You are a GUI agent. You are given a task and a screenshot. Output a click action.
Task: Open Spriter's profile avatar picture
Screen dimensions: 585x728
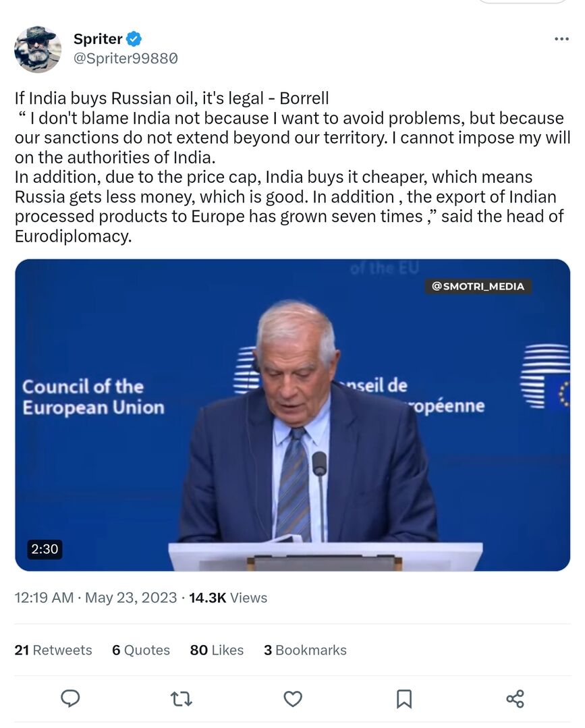point(38,49)
